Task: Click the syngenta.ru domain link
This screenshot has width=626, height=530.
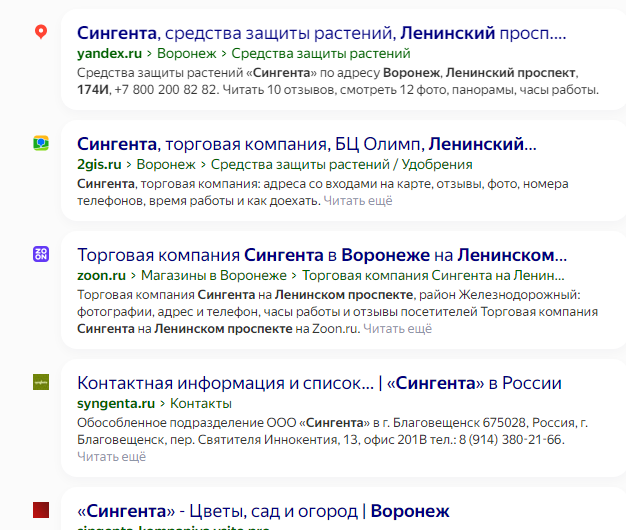Action: pyautogui.click(x=116, y=403)
